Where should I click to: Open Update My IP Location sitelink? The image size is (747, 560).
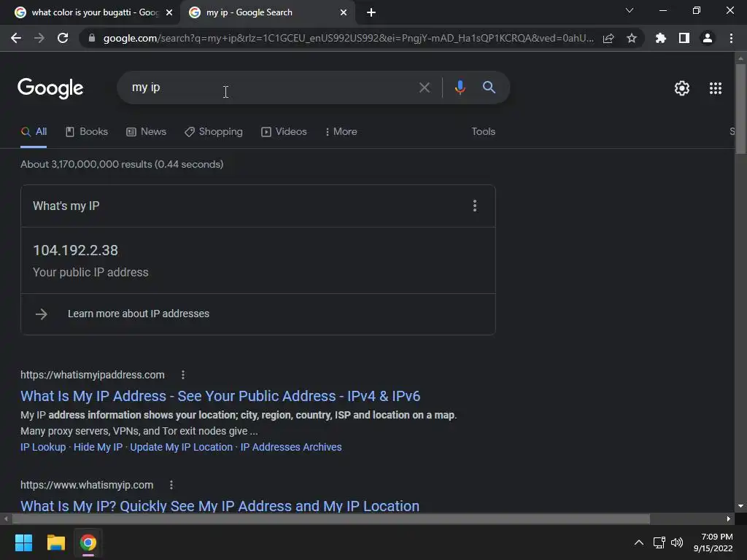tap(181, 447)
